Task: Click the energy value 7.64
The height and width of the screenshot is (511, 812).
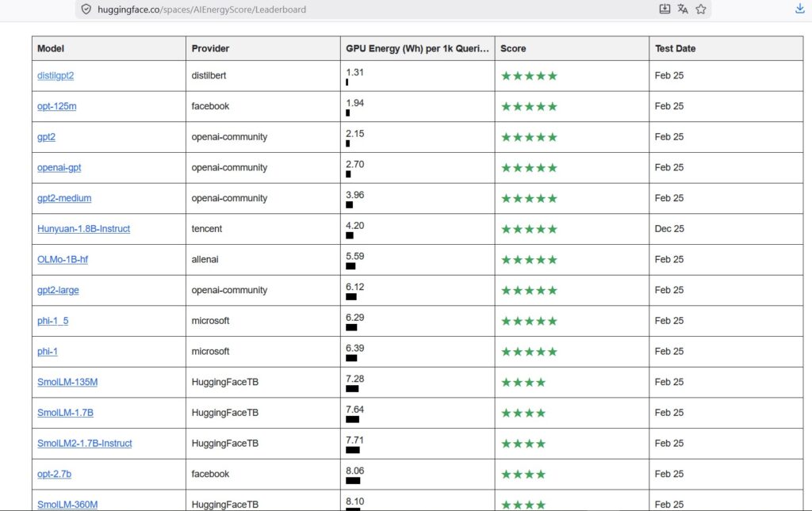Action: [354, 410]
